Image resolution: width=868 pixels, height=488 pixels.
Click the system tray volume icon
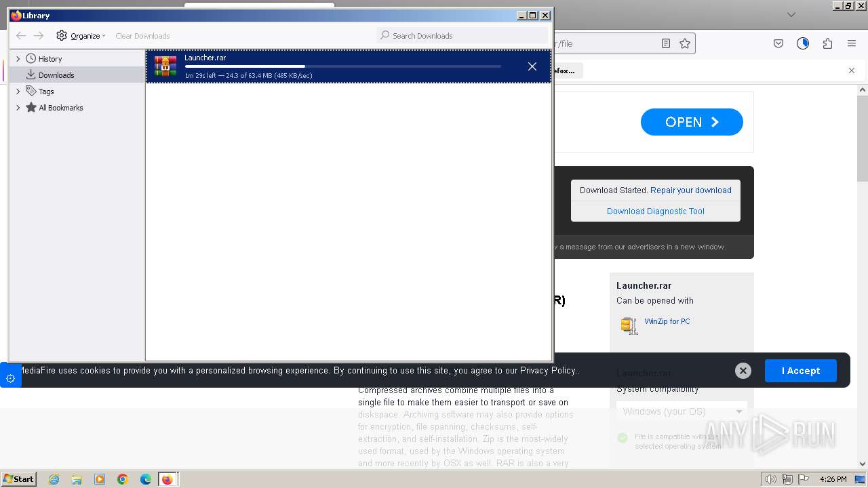pyautogui.click(x=770, y=479)
